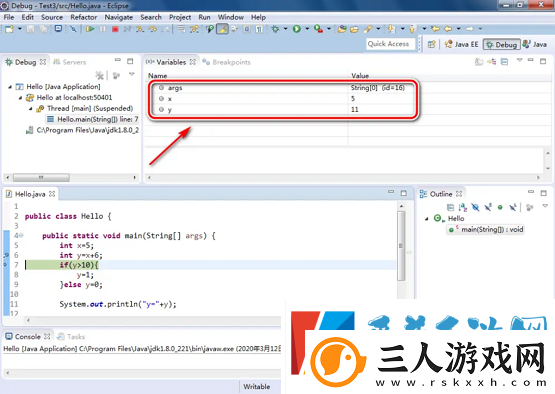Select the Debug perspective button
Screen dimensions: 555x394
pos(502,44)
